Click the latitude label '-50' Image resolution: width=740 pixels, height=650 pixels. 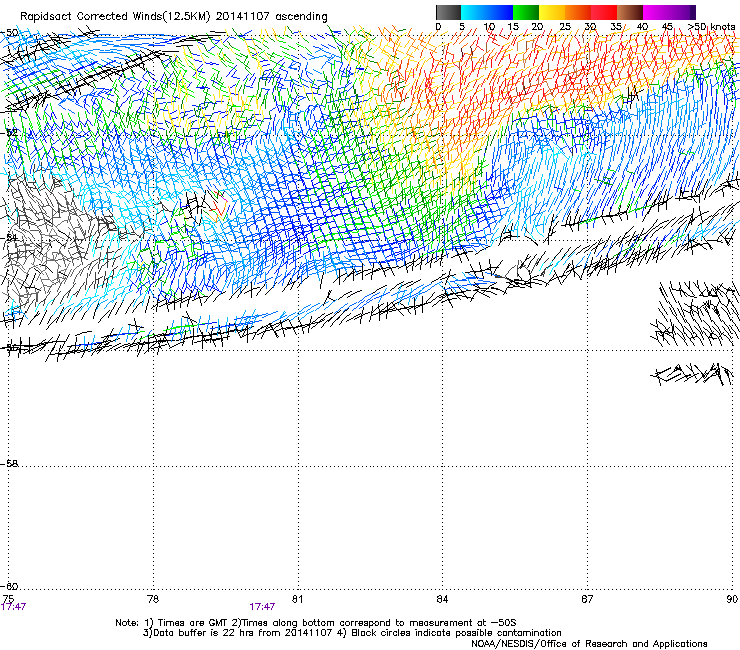click(x=9, y=33)
